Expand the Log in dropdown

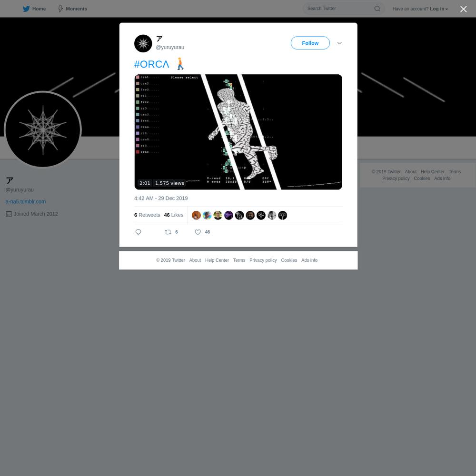pyautogui.click(x=439, y=9)
